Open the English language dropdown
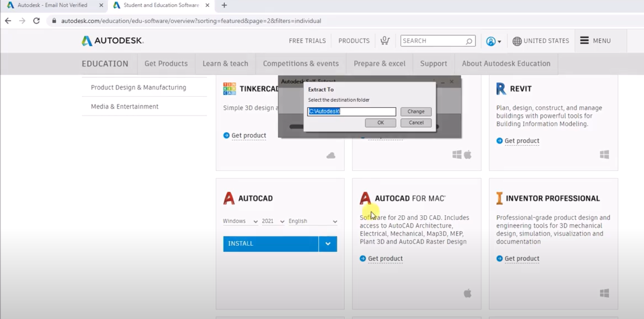This screenshot has height=319, width=644. [x=313, y=221]
